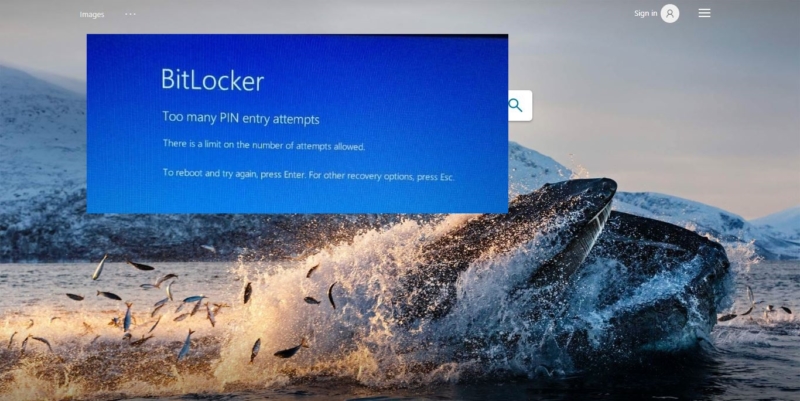Click the Sign in text link

click(645, 13)
